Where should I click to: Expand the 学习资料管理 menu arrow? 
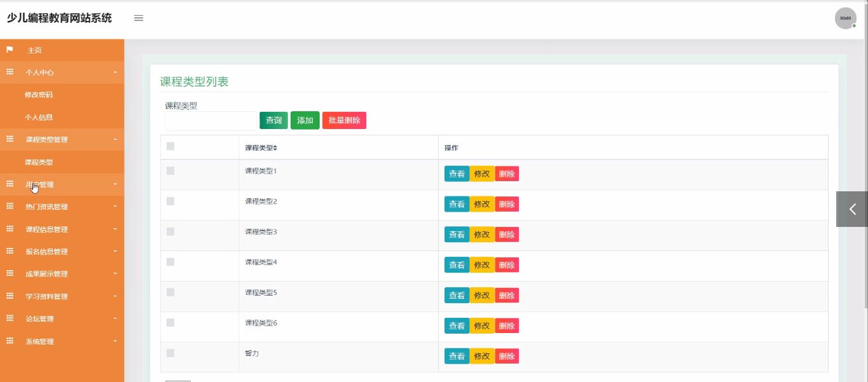pyautogui.click(x=115, y=296)
